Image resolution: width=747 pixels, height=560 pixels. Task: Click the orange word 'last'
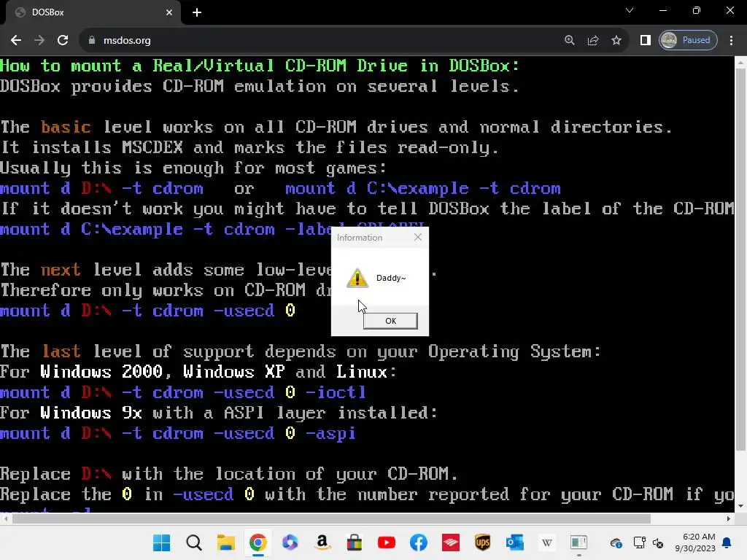coord(61,351)
